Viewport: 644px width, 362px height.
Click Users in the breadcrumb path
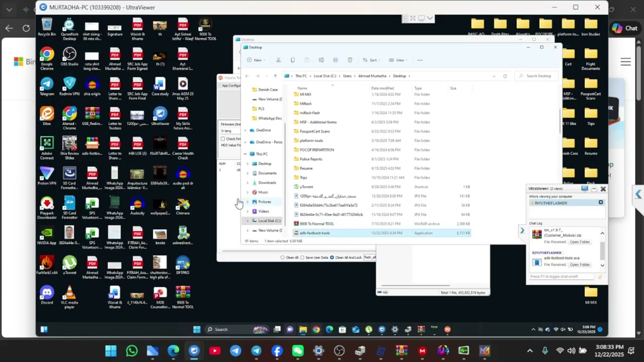[347, 76]
